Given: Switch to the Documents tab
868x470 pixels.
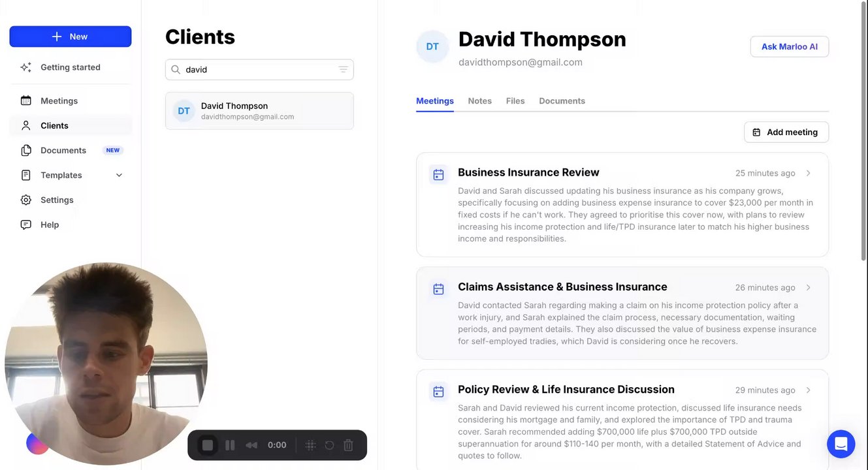Looking at the screenshot, I should pyautogui.click(x=562, y=101).
